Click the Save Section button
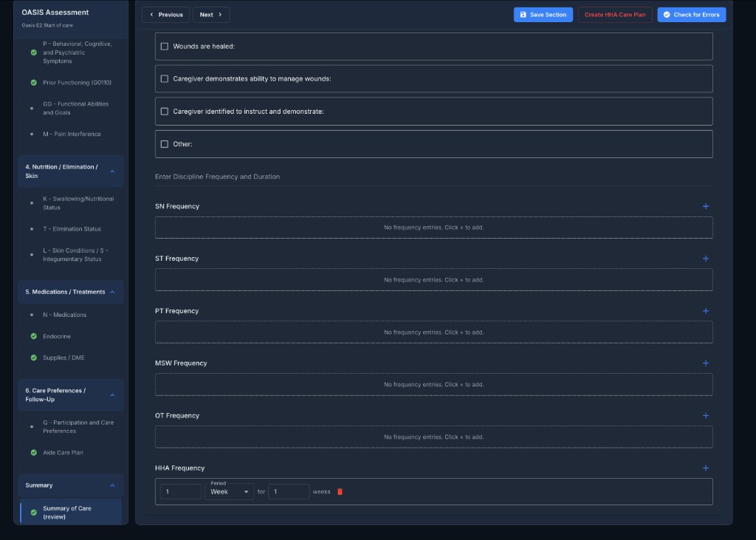The height and width of the screenshot is (540, 756). (543, 15)
